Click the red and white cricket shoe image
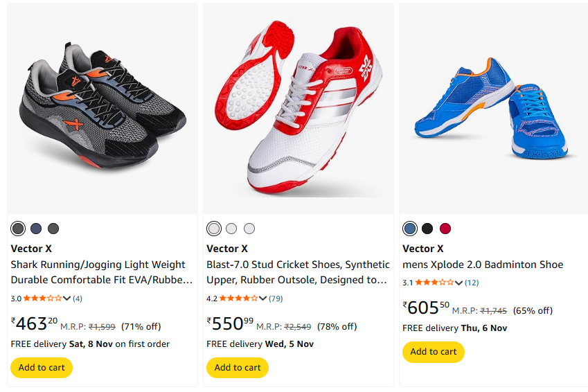 pos(298,109)
